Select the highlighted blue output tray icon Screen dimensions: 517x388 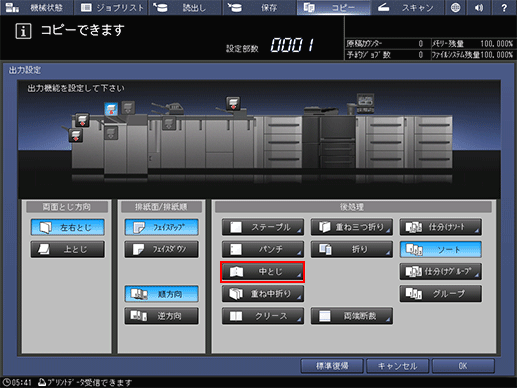pyautogui.click(x=111, y=109)
